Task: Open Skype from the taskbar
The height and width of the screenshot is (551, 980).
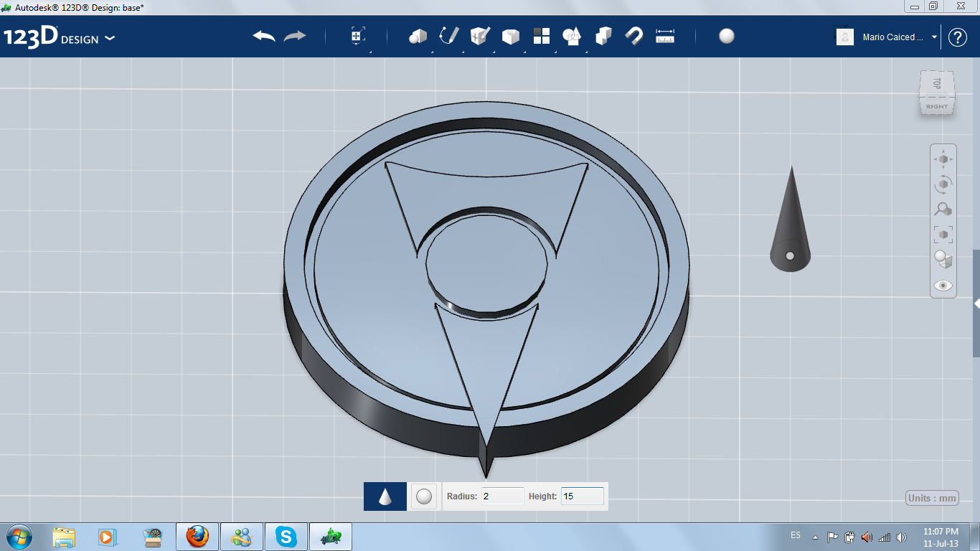Action: [x=287, y=536]
